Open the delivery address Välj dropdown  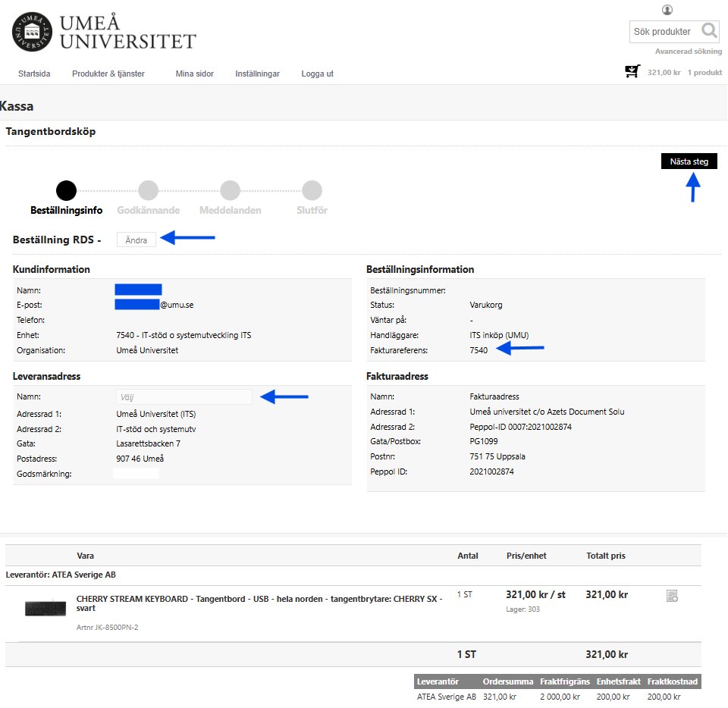point(183,396)
